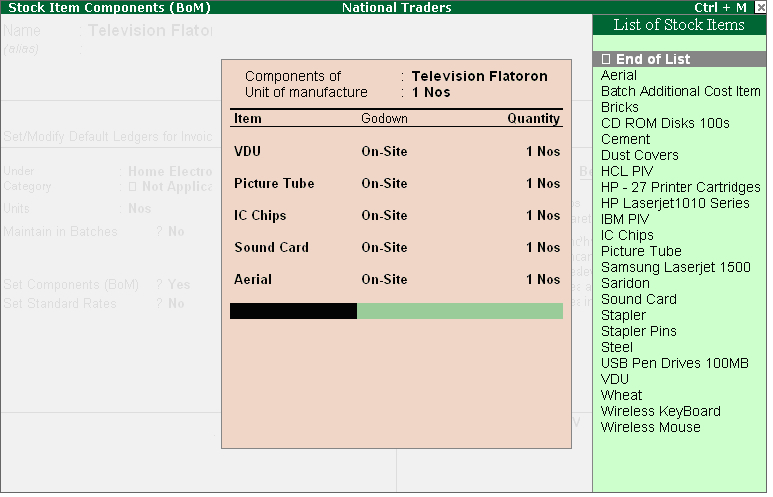Choose HP Laserjet1010 Series

pyautogui.click(x=675, y=203)
